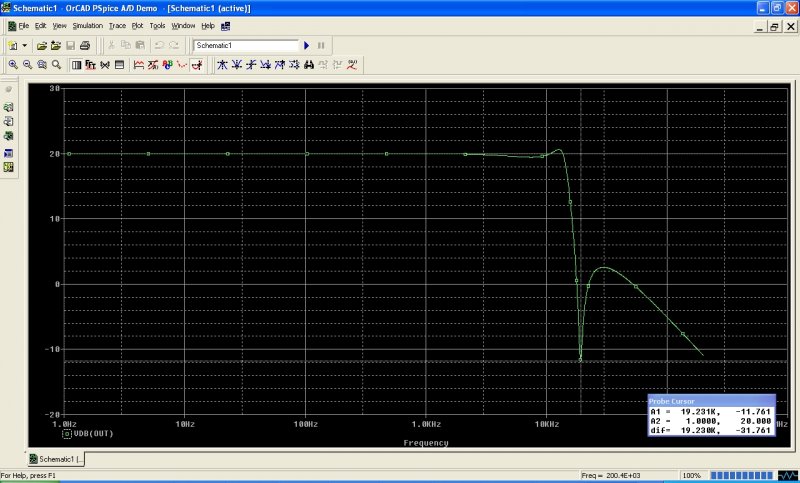The image size is (800, 483).
Task: Click the gray circle icon in left sidebar
Action: [x=8, y=89]
